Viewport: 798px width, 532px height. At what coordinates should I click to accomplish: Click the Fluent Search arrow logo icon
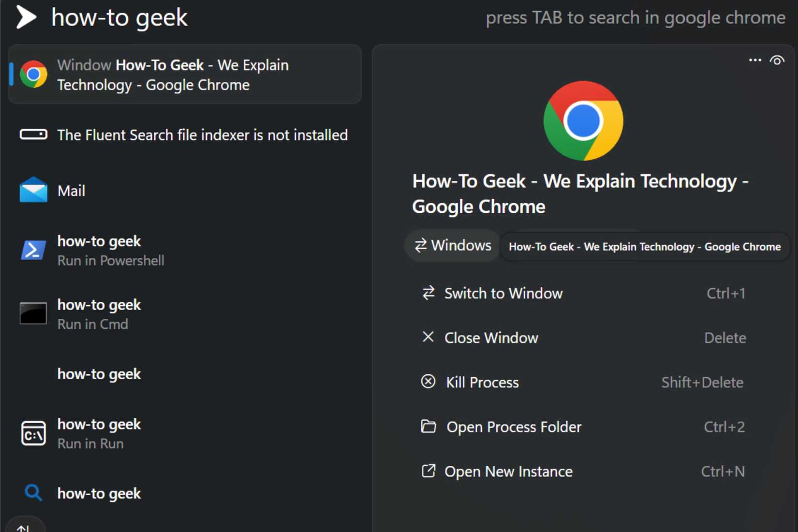(27, 17)
